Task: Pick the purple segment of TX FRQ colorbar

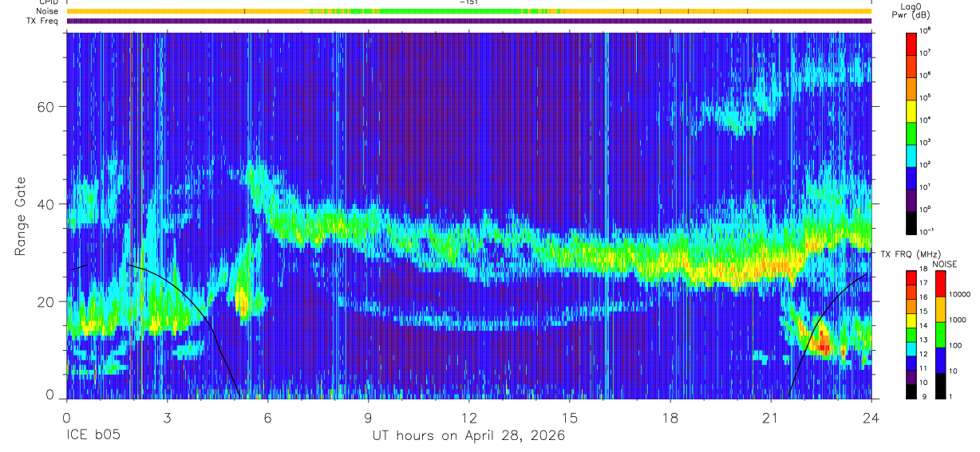Action: [911, 377]
